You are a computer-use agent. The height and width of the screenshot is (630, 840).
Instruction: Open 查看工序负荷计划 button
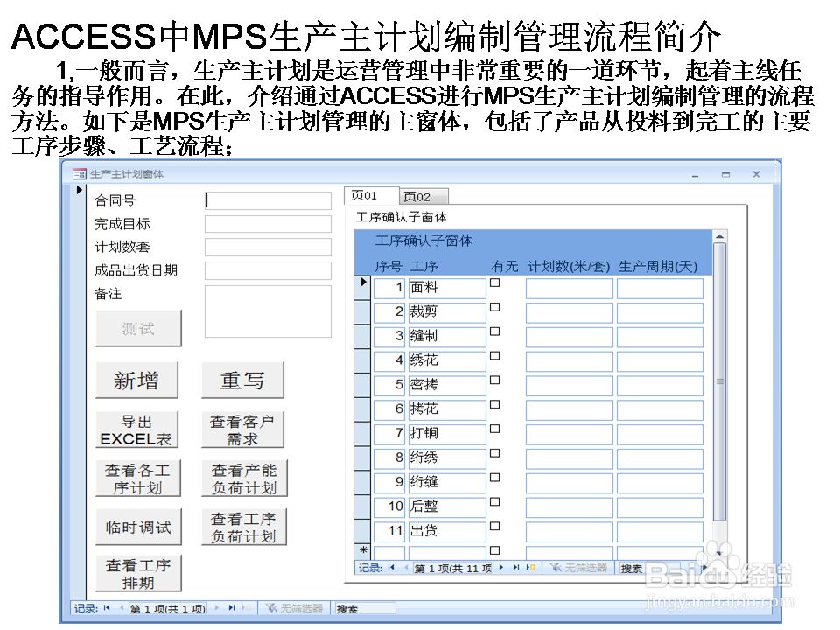click(x=244, y=527)
